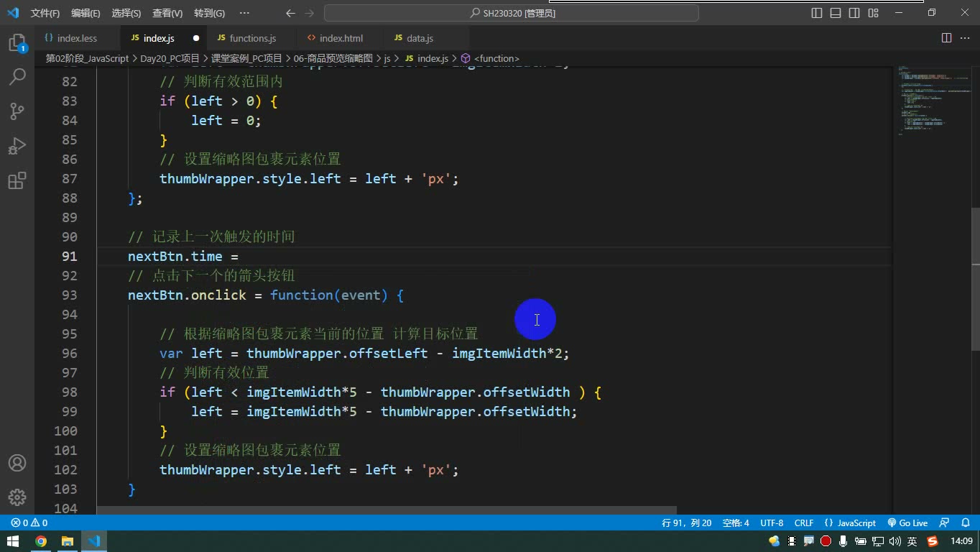
Task: Toggle the 英 input method indicator
Action: (x=912, y=541)
